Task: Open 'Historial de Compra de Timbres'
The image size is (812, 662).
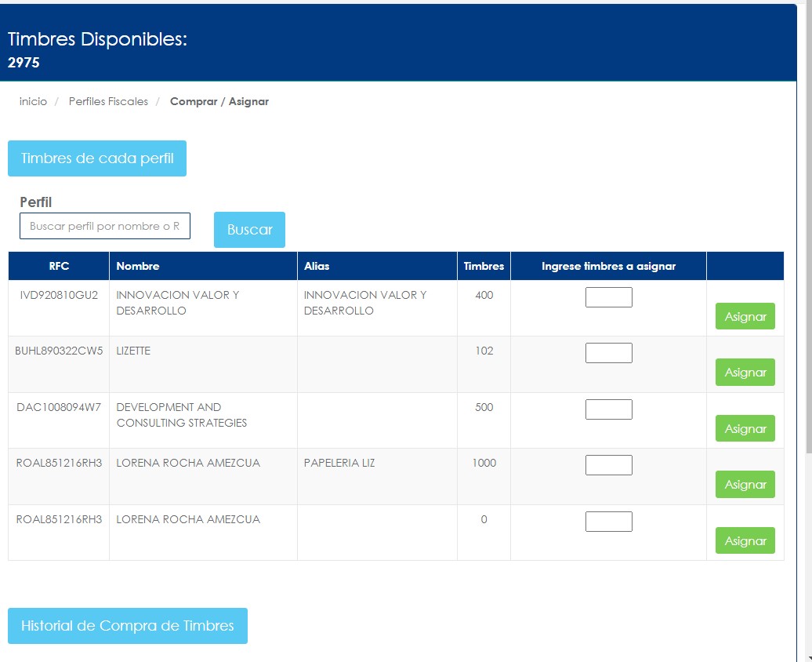Action: click(128, 626)
